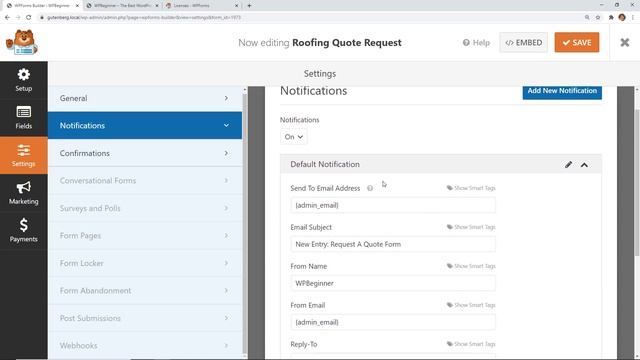Show Smart Tags for Email Subject
The image size is (640, 360).
tap(471, 227)
